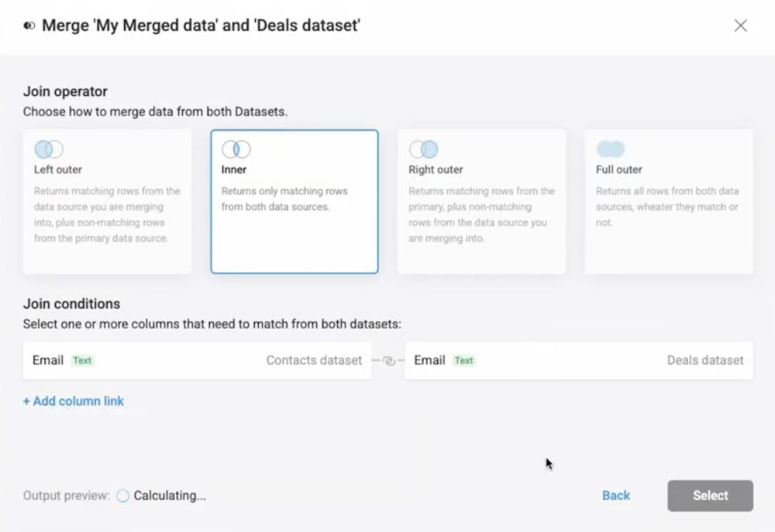Screen dimensions: 775x532
Task: Select the Right outer join operator
Action: 480,200
